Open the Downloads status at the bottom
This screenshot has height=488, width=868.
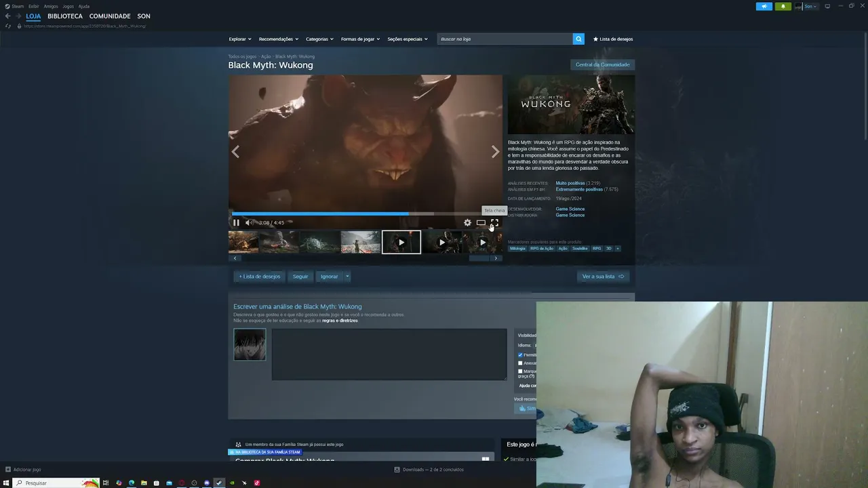click(429, 470)
